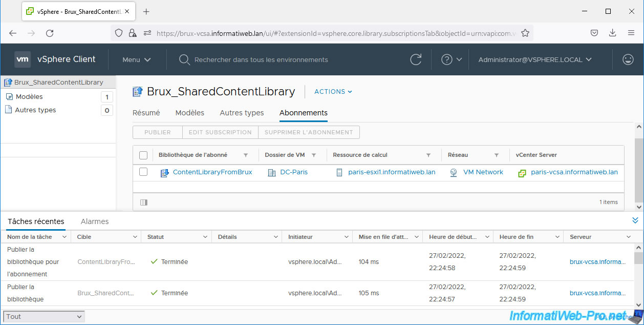Select the Abonnements tab
The height and width of the screenshot is (325, 644).
point(304,113)
